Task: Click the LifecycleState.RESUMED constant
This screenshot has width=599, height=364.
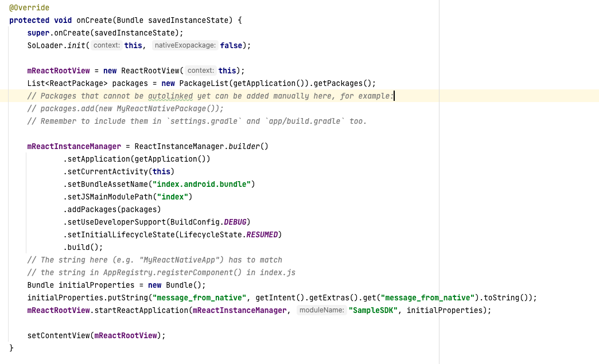Action: [x=262, y=234]
